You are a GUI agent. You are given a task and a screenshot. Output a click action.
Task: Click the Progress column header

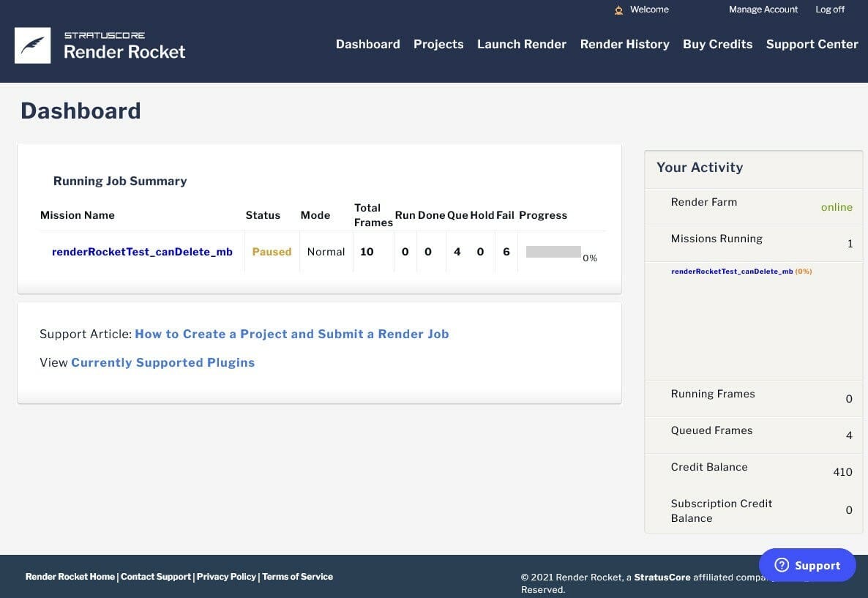pos(542,215)
